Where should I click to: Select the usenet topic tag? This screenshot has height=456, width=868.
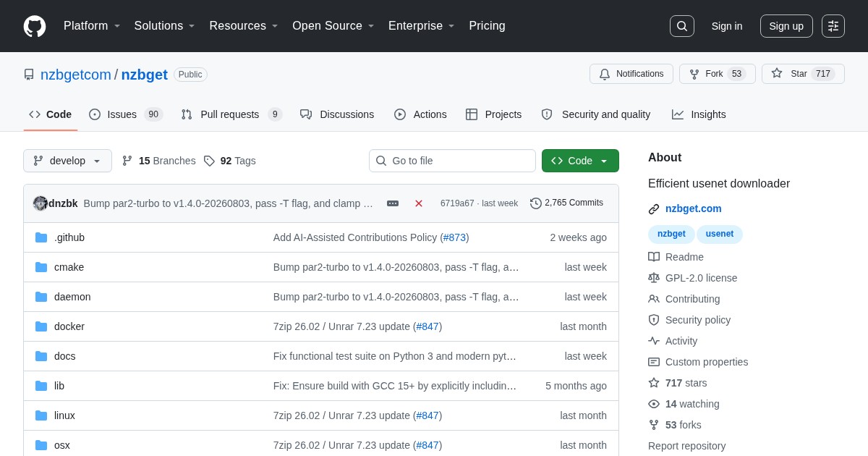720,234
